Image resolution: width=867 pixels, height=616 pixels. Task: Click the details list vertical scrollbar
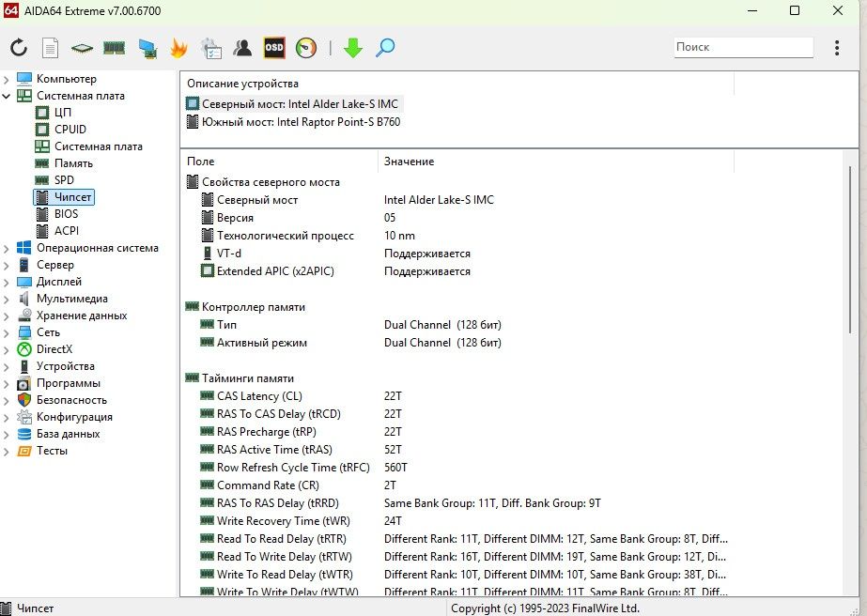click(x=850, y=249)
